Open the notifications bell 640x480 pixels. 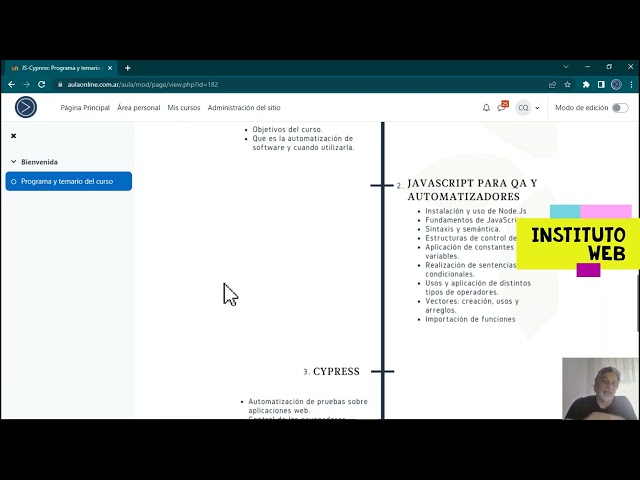pos(486,108)
